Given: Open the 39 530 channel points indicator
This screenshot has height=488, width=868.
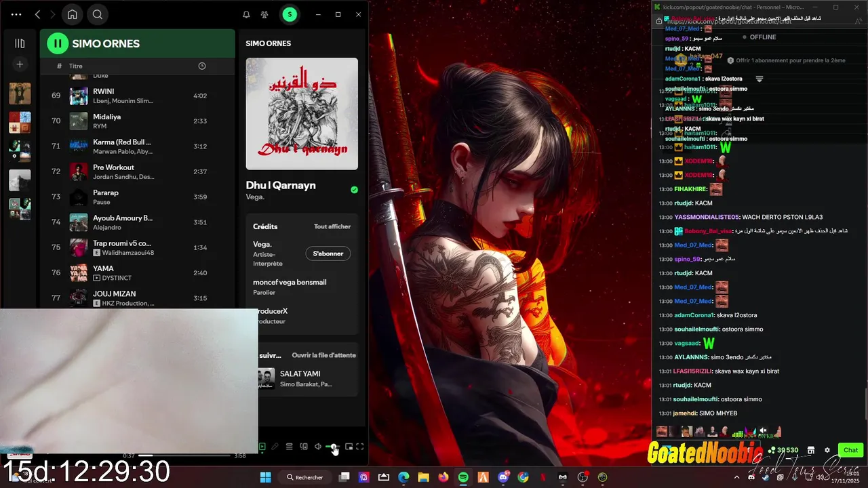Looking at the screenshot, I should (783, 450).
